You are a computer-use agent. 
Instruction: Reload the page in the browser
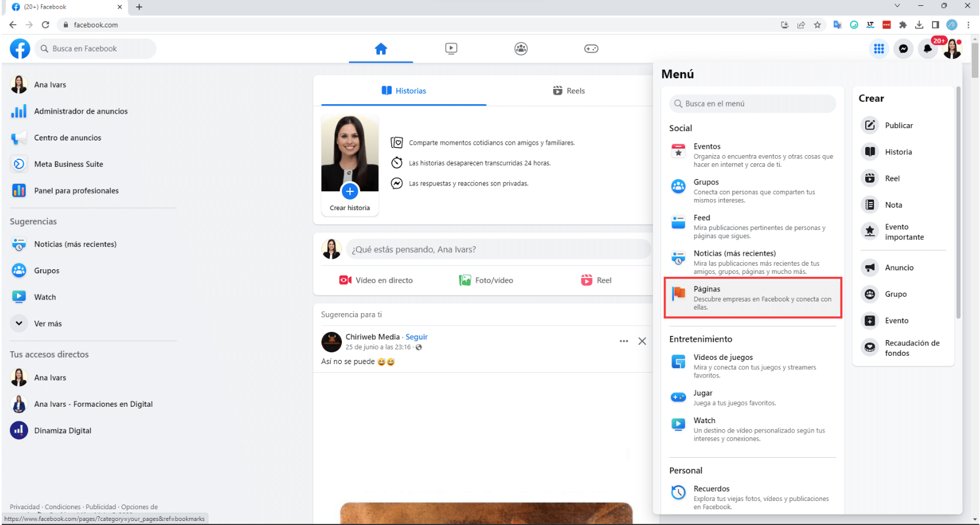point(46,25)
